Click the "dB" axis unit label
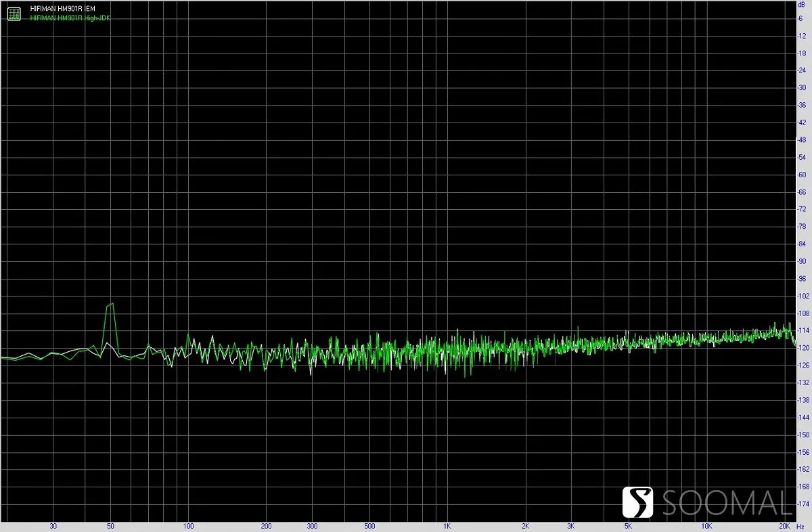Screen dimensions: 812x532 tap(801, 5)
